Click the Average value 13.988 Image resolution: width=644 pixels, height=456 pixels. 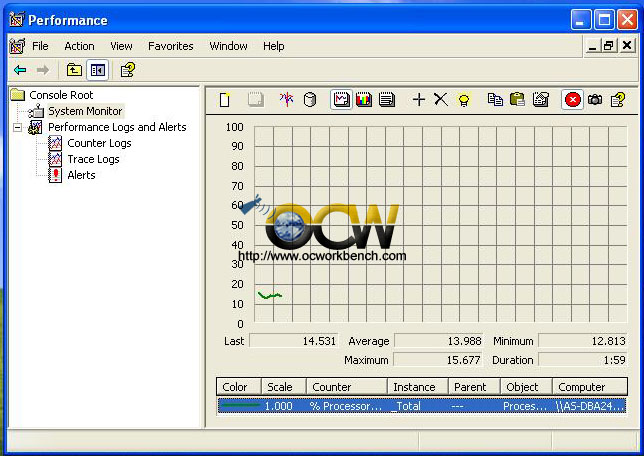(438, 341)
